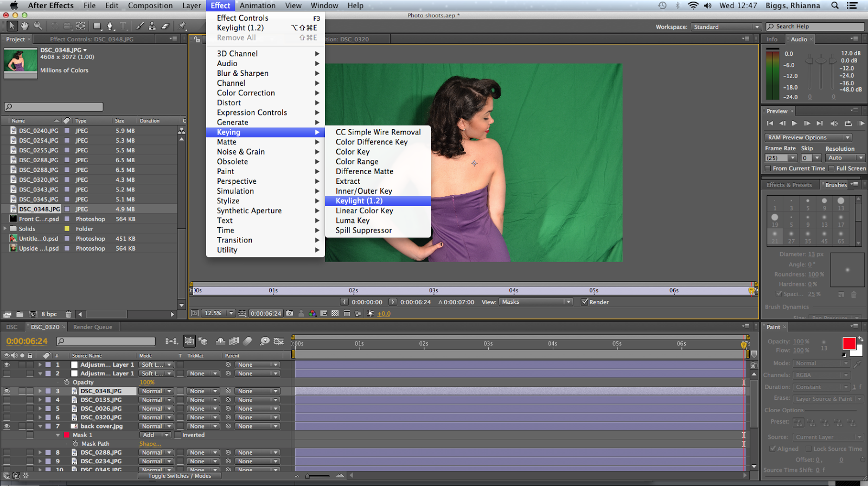Enable From Current Time checkbox
Screen dimensions: 868x486
[768, 169]
